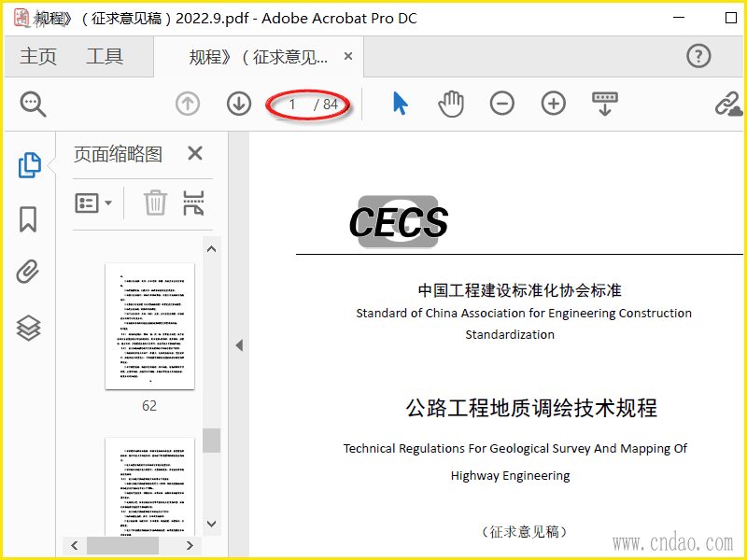Switch to the 主页 tab

[38, 57]
